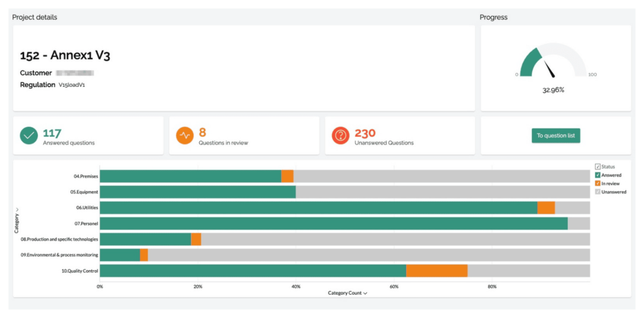Viewport: 644px width, 318px height.
Task: Open the question list button
Action: pyautogui.click(x=556, y=135)
